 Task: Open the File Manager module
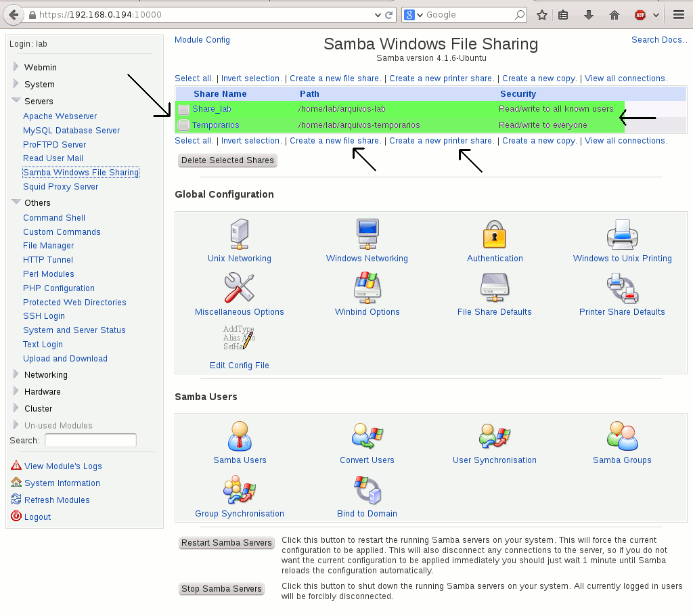[48, 246]
